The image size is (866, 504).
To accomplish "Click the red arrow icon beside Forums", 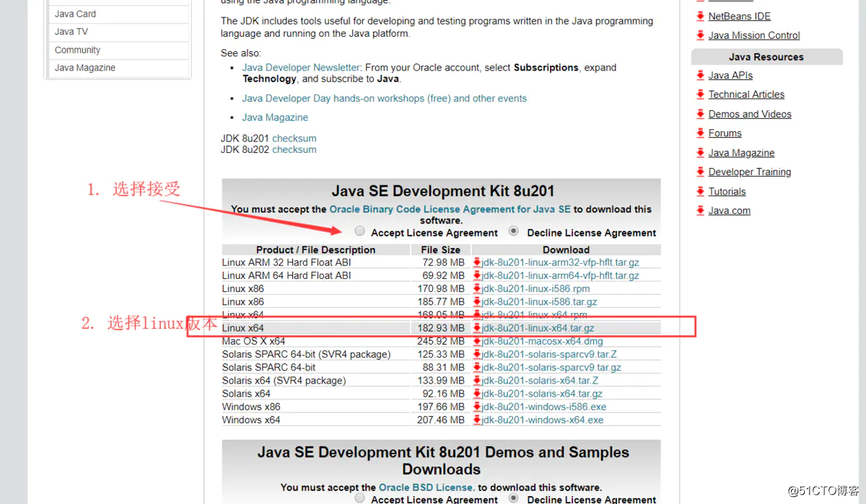I will click(x=701, y=133).
